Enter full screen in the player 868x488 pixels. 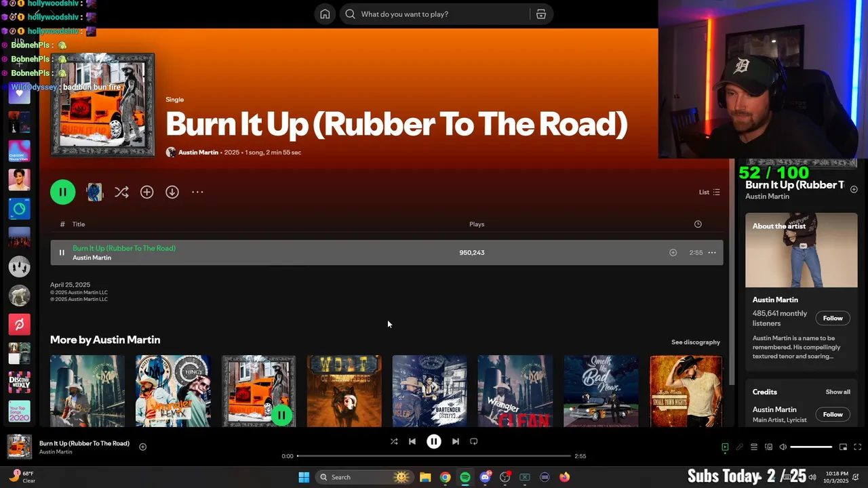click(857, 447)
